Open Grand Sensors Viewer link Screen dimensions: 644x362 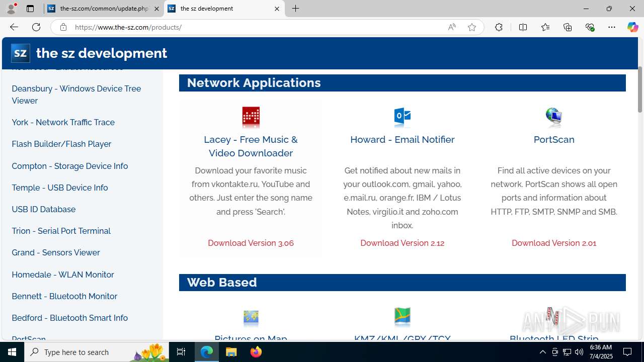pyautogui.click(x=55, y=252)
